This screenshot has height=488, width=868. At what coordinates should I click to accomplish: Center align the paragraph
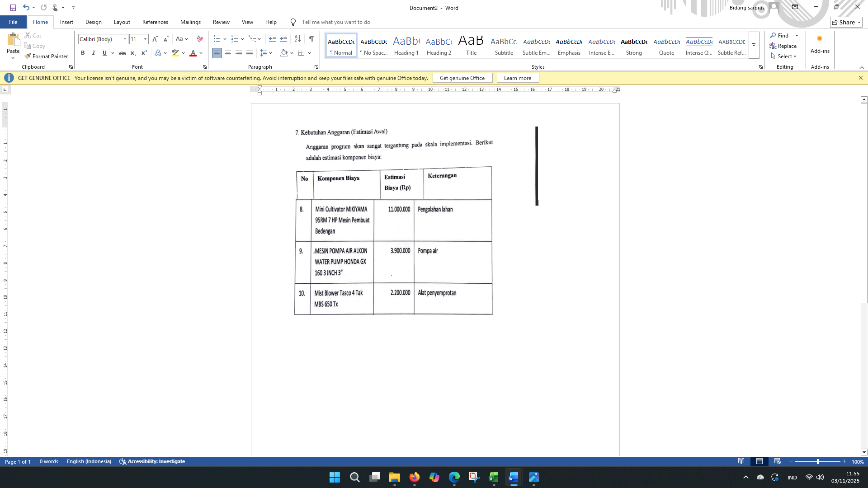[x=228, y=53]
